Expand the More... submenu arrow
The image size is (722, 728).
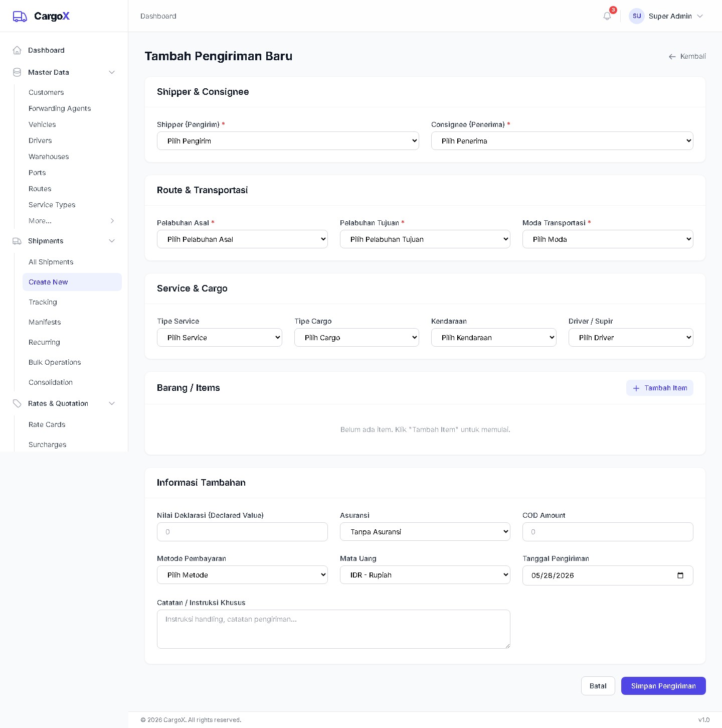pyautogui.click(x=112, y=221)
